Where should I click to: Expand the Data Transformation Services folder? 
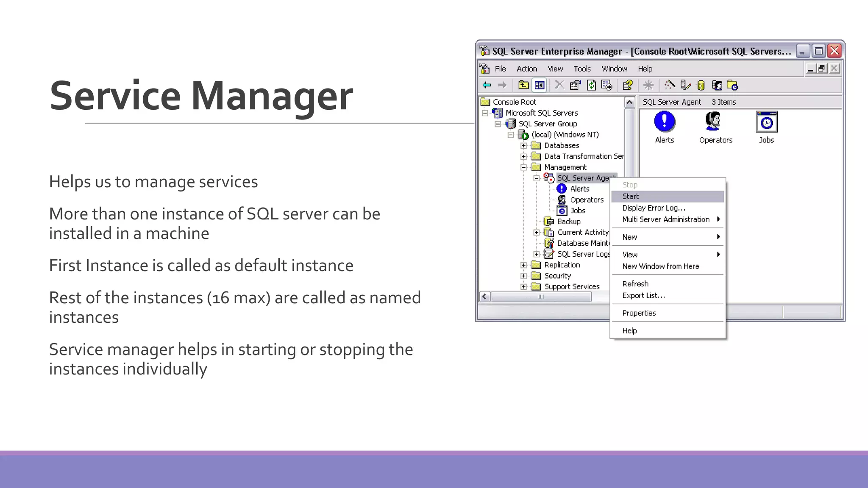(x=524, y=157)
